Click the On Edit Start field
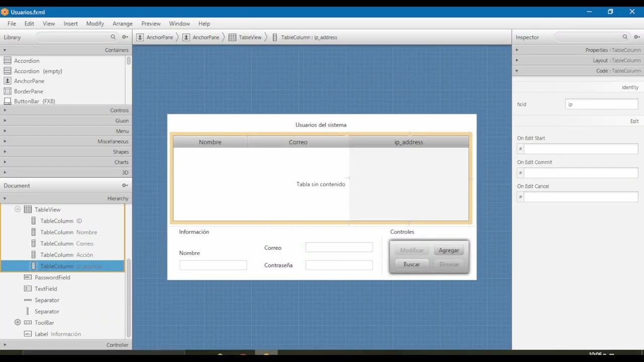The width and height of the screenshot is (644, 362). coord(581,148)
